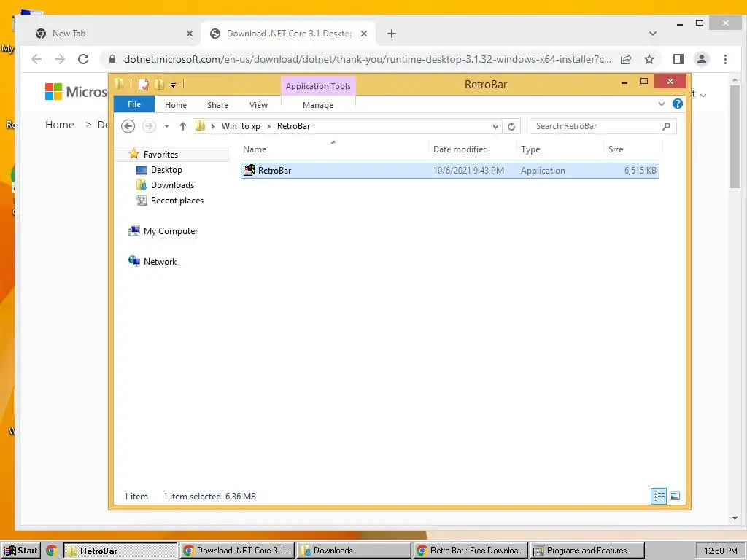Switch to the Home ribbon tab
Image resolution: width=747 pixels, height=560 pixels.
(x=175, y=105)
